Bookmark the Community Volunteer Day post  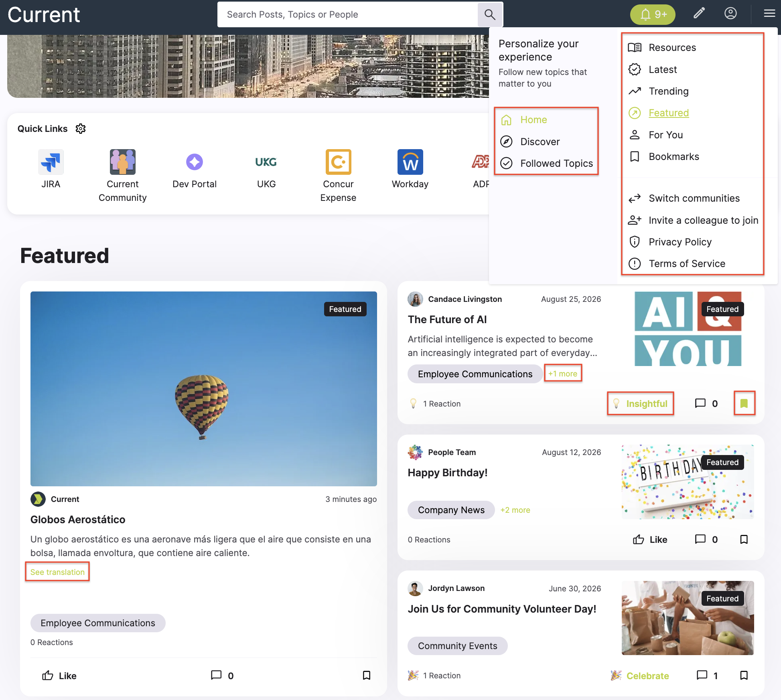(x=744, y=676)
